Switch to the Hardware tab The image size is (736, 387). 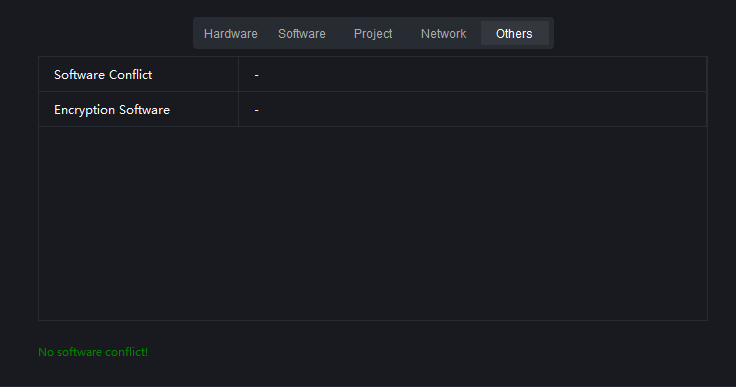click(x=230, y=33)
